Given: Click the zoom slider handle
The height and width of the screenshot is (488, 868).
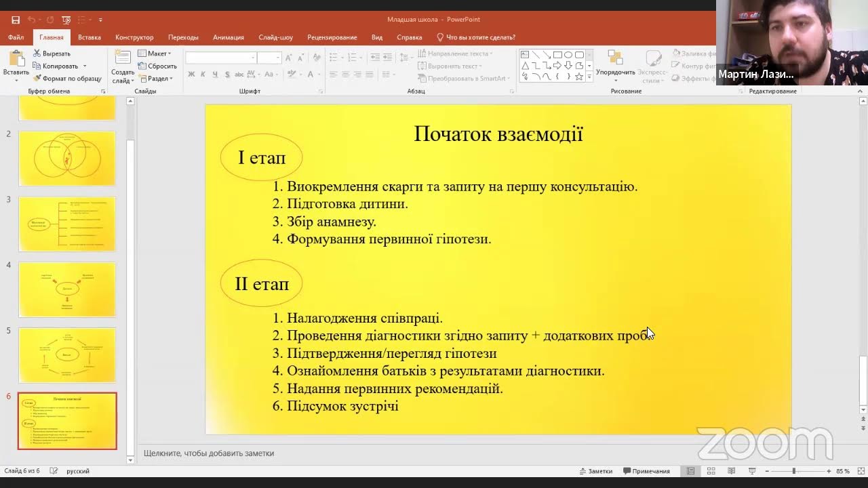Looking at the screenshot, I should pos(793,471).
